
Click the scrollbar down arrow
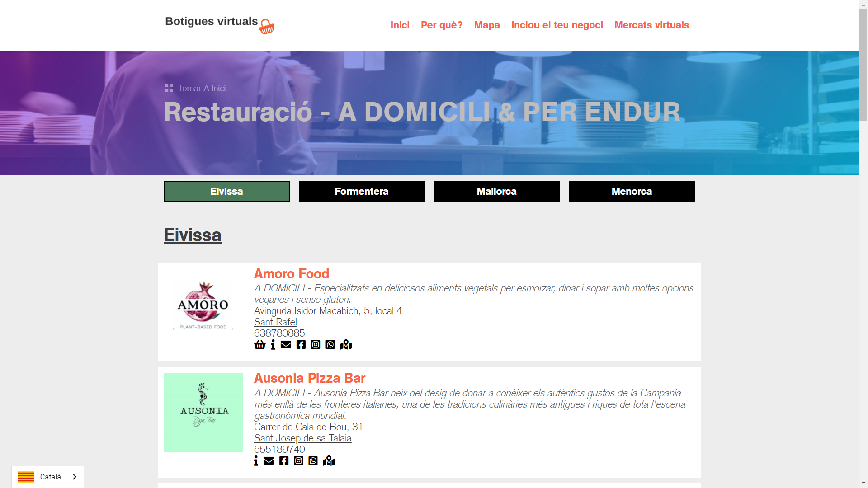click(x=863, y=483)
